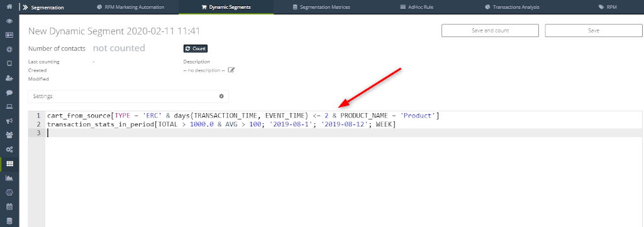Image resolution: width=644 pixels, height=227 pixels.
Task: Open the people group sidebar icon
Action: (9, 135)
